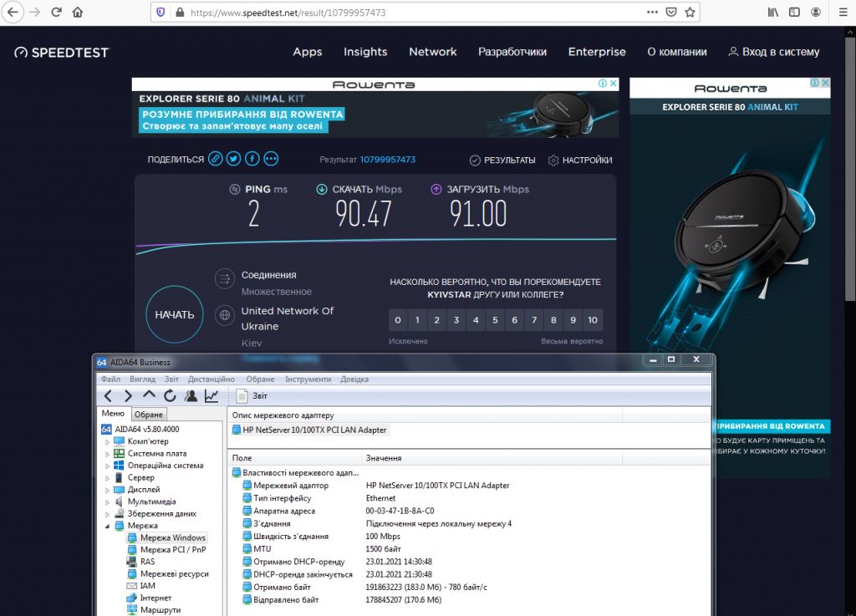Bookmark this page with the star icon

tap(690, 12)
